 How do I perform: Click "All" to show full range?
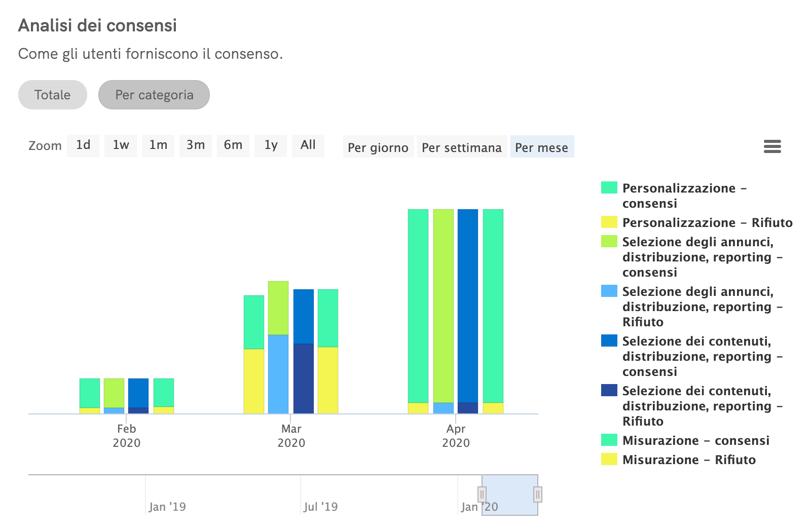pos(308,145)
